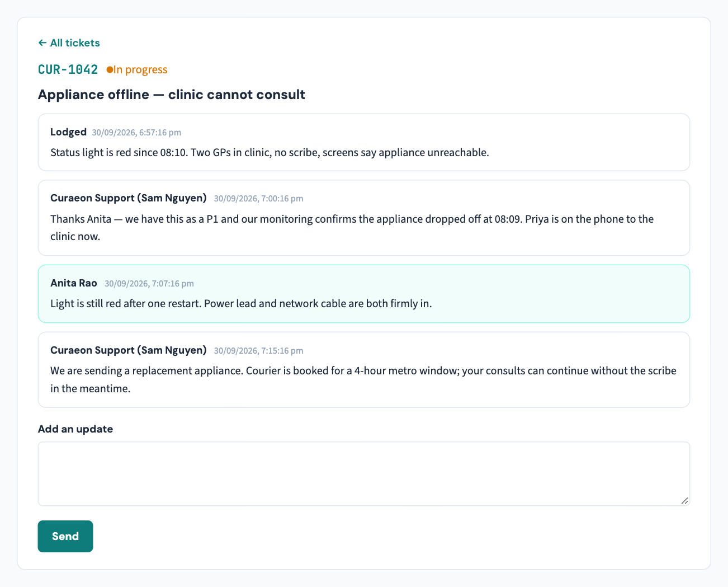Click the Anita Rao author name
This screenshot has width=728, height=587.
coord(74,283)
